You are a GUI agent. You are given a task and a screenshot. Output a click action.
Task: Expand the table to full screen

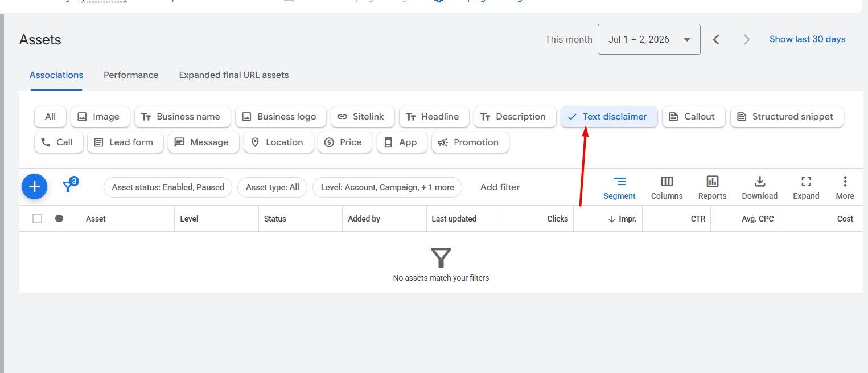806,188
